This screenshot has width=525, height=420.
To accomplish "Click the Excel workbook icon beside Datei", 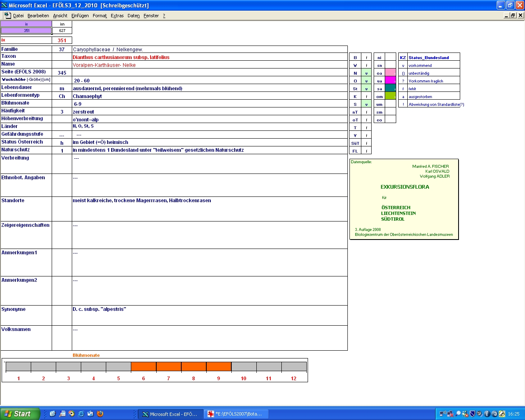I will [x=7, y=15].
